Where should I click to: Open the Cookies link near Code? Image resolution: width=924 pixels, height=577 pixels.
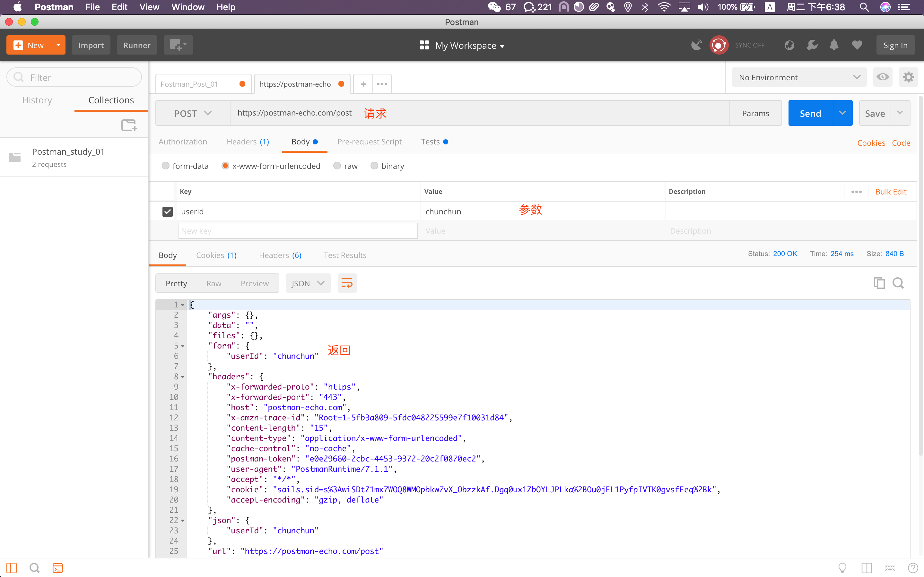pyautogui.click(x=871, y=143)
